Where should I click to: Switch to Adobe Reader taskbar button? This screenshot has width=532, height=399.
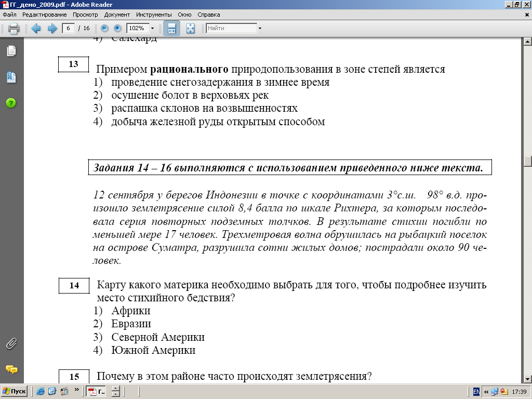click(x=97, y=392)
